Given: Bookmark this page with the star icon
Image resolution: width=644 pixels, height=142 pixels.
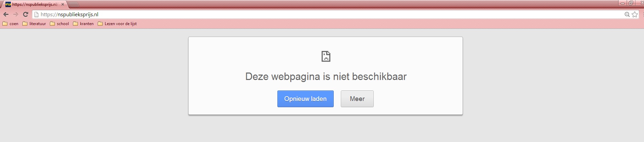Looking at the screenshot, I should pyautogui.click(x=635, y=15).
